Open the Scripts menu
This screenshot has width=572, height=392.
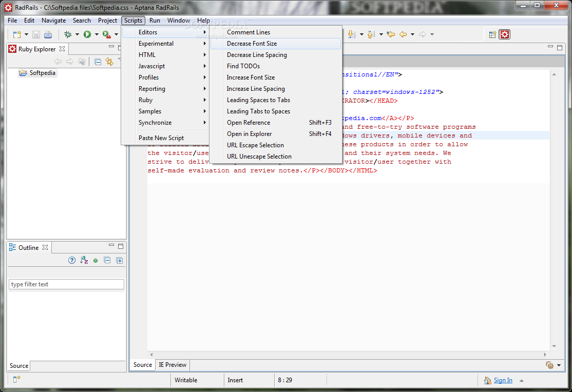133,21
